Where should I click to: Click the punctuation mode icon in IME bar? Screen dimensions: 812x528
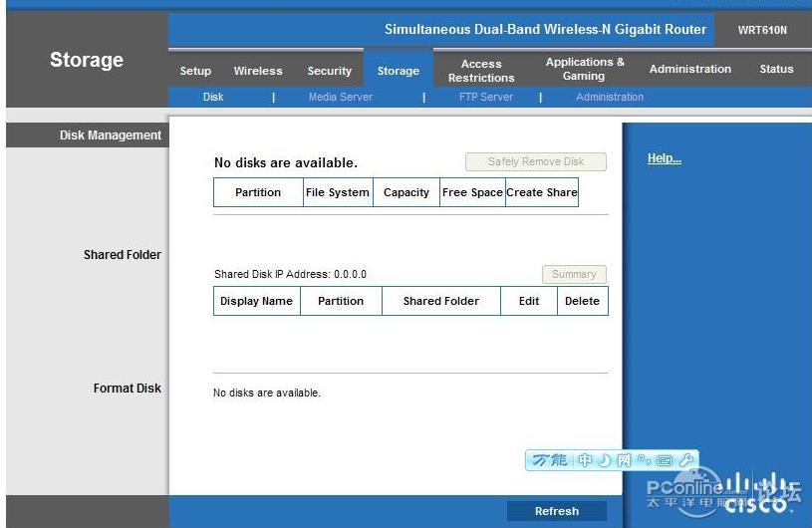coord(645,458)
